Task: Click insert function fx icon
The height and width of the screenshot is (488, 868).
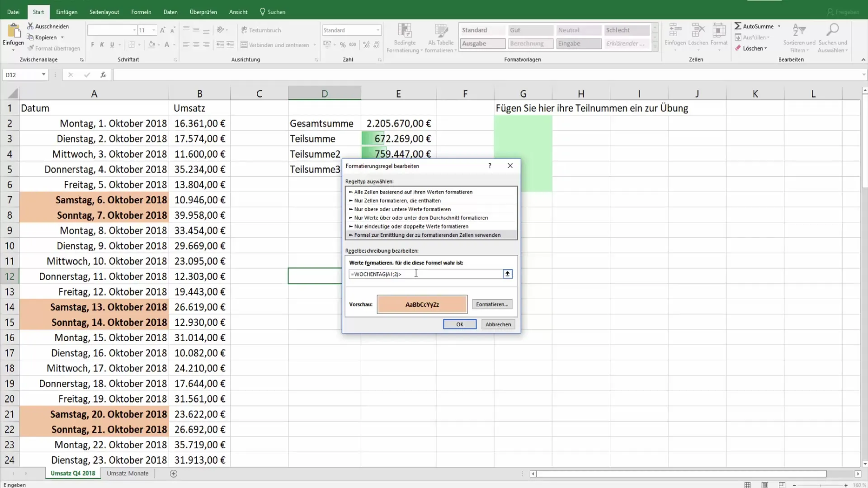Action: (103, 75)
